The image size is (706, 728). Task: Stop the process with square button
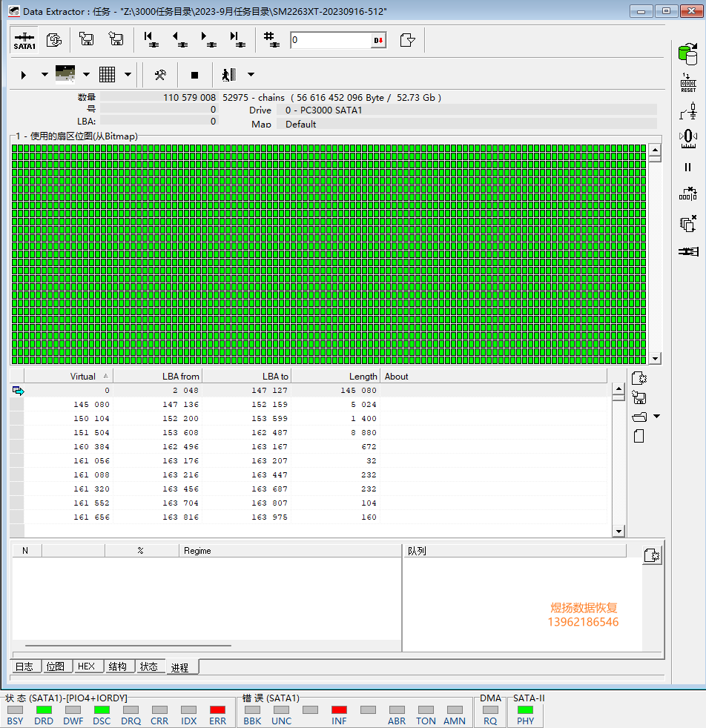[194, 75]
